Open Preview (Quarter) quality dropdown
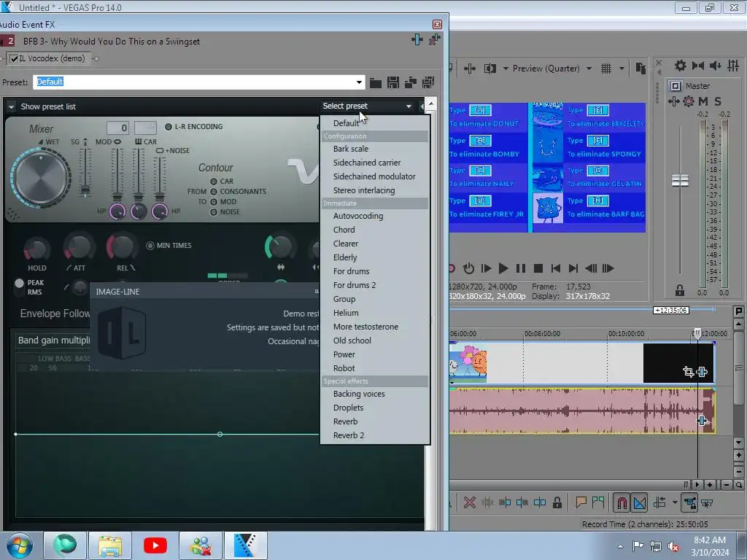Viewport: 747px width, 560px height. 589,69
